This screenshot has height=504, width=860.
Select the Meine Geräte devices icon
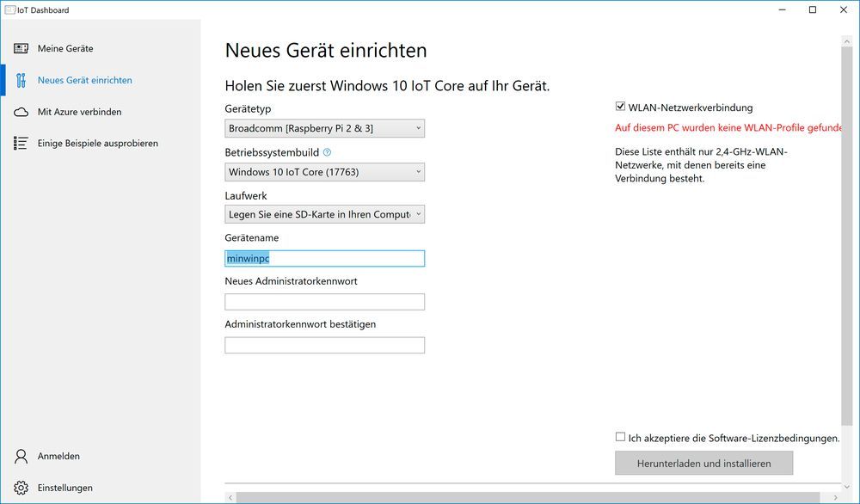[x=21, y=48]
